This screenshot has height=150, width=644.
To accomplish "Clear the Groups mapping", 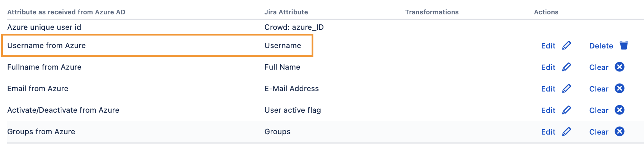I will click(599, 132).
